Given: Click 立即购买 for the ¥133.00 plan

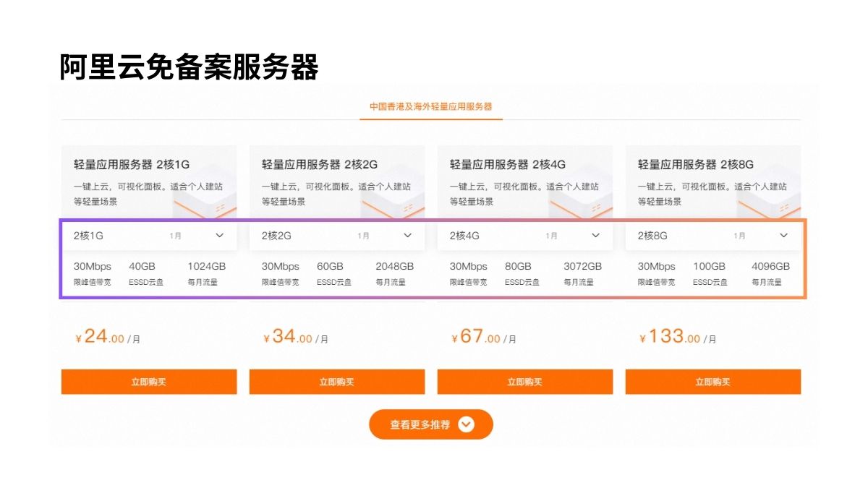Looking at the screenshot, I should coord(713,382).
